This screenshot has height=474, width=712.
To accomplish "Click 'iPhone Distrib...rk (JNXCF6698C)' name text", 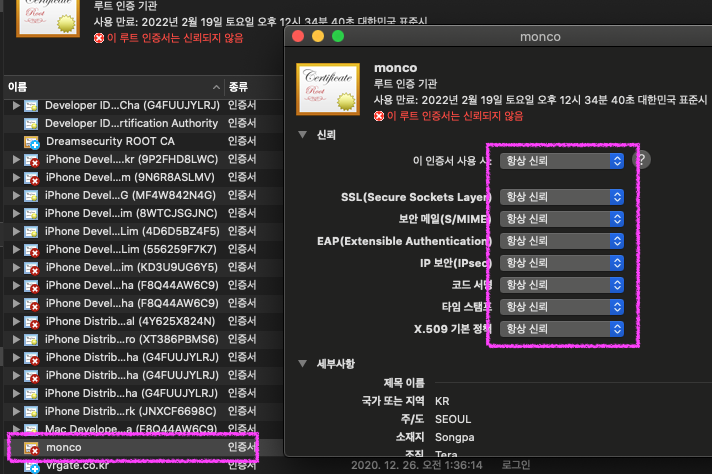I will [x=131, y=411].
